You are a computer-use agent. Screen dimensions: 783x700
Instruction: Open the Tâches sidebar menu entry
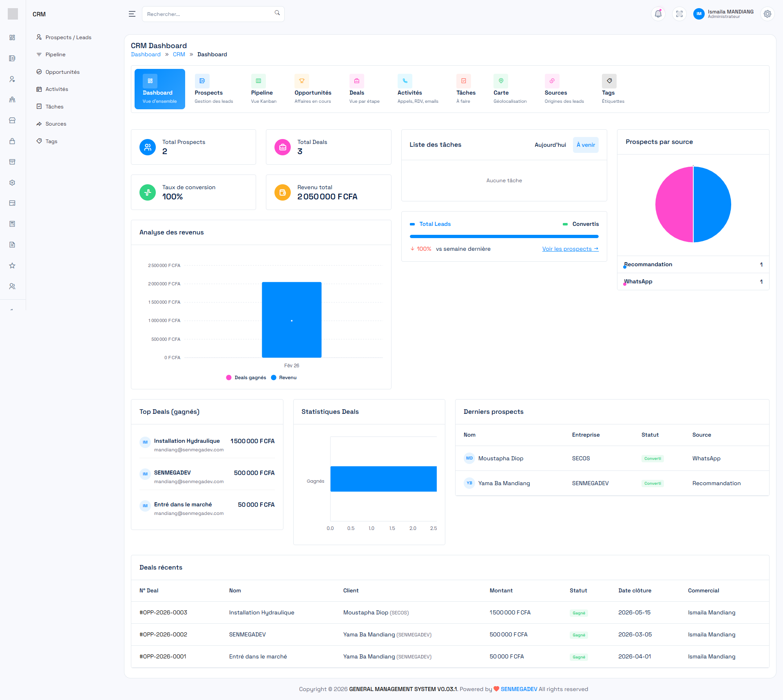pyautogui.click(x=53, y=106)
